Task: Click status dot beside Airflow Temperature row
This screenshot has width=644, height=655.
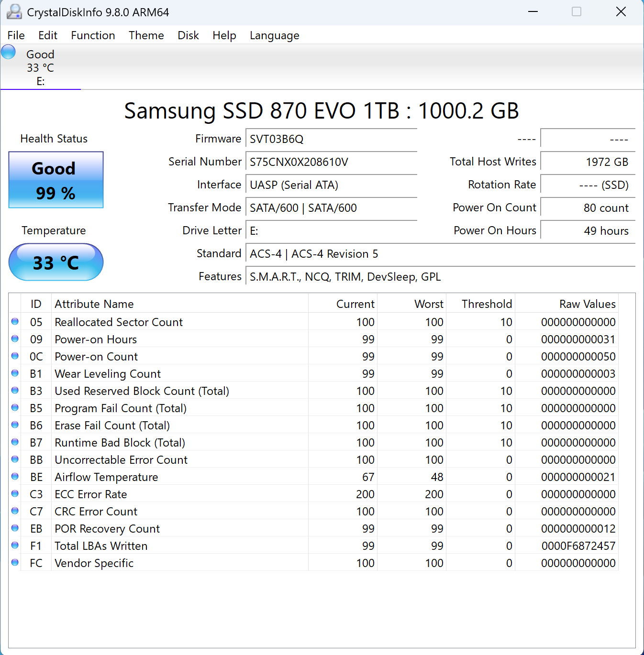Action: [x=15, y=477]
